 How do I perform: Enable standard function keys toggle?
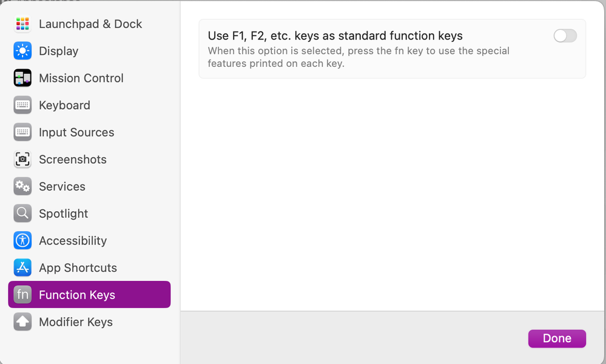click(x=565, y=36)
